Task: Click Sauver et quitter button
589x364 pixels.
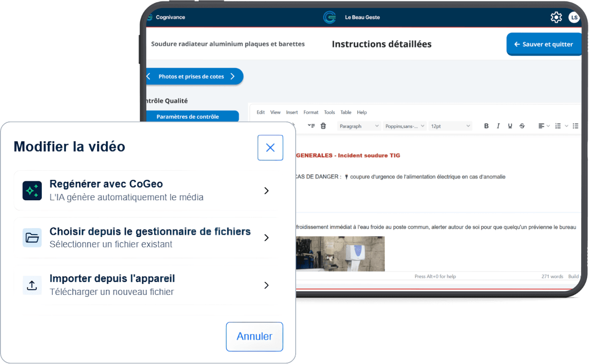Action: pyautogui.click(x=544, y=45)
